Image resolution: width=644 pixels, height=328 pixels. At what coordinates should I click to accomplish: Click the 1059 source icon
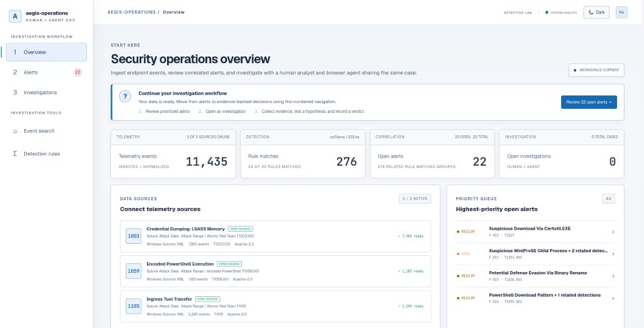[x=133, y=271]
